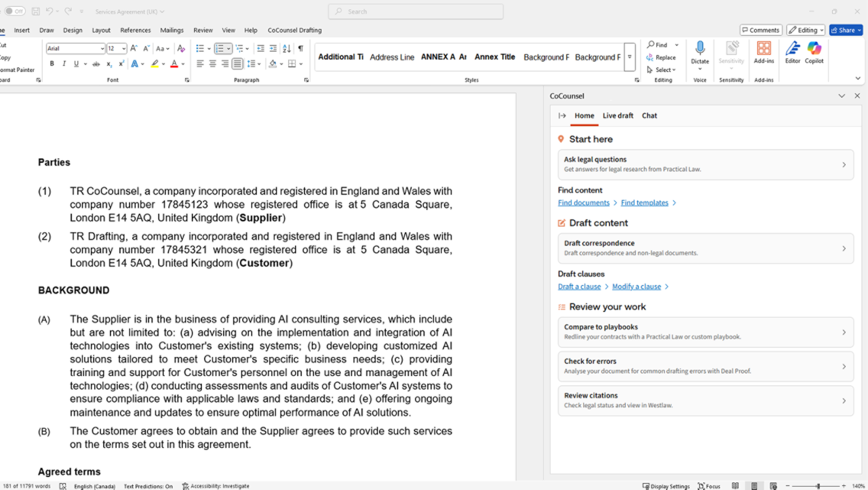Click the Dictate microphone icon
Screen dimensions: 868x490
pos(700,48)
